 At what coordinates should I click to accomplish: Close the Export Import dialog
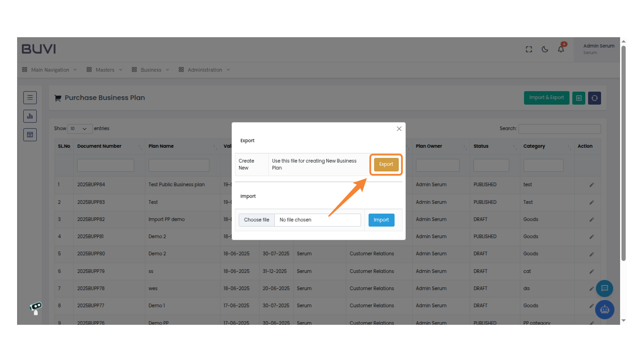(x=399, y=129)
